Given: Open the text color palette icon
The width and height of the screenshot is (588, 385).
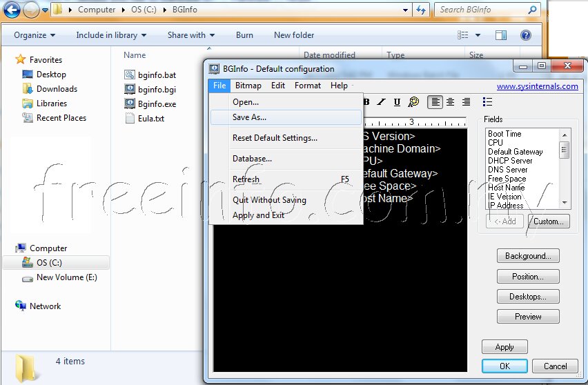Looking at the screenshot, I should pos(413,101).
